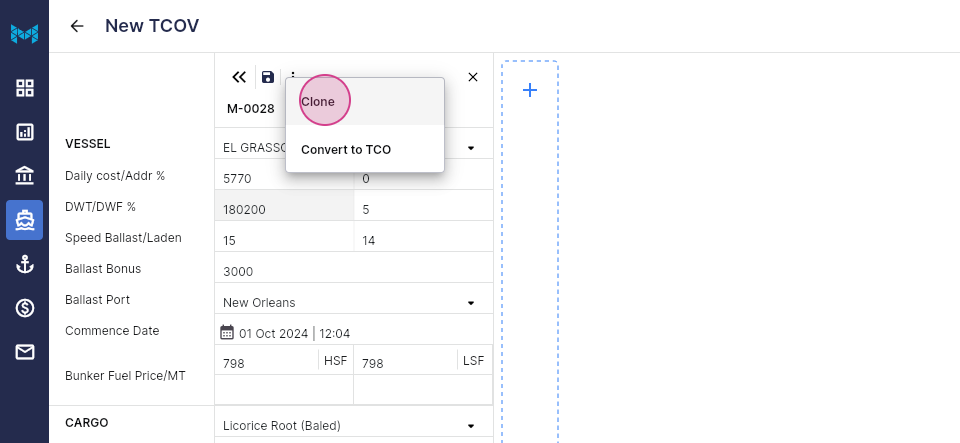This screenshot has width=960, height=443.
Task: Select the highlighted ship icon in sidebar
Action: click(24, 220)
